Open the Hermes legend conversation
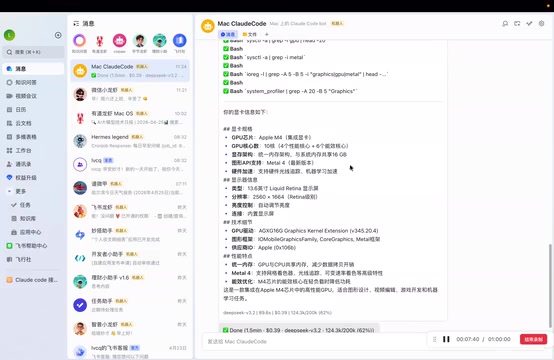The width and height of the screenshot is (554, 360). [x=130, y=141]
